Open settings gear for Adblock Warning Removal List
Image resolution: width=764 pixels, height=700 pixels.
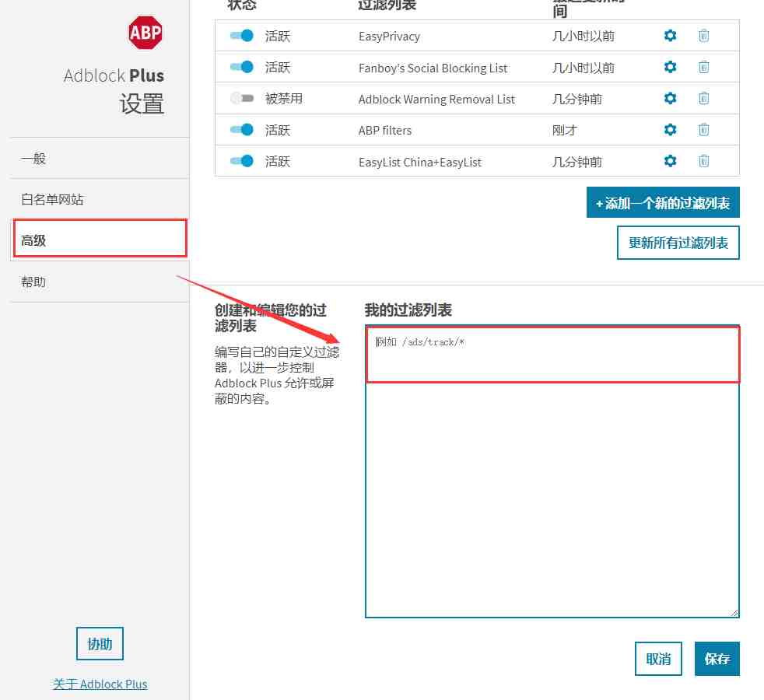[x=670, y=99]
